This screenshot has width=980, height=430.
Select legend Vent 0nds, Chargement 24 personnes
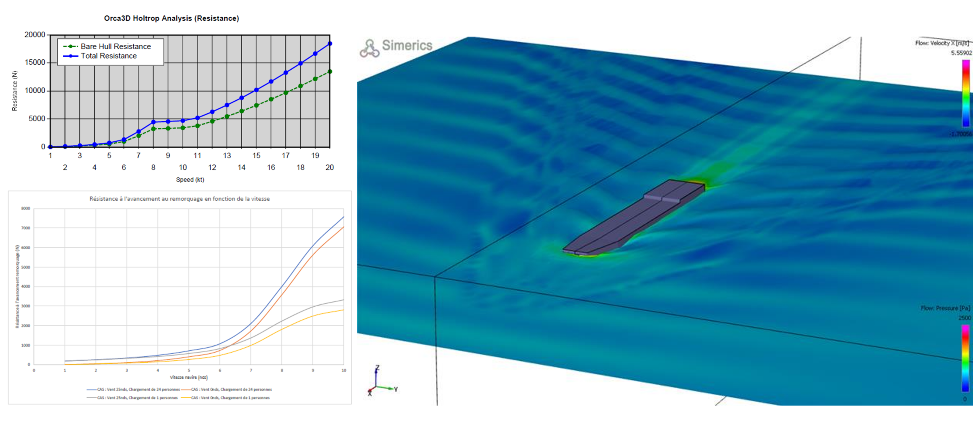pyautogui.click(x=231, y=389)
